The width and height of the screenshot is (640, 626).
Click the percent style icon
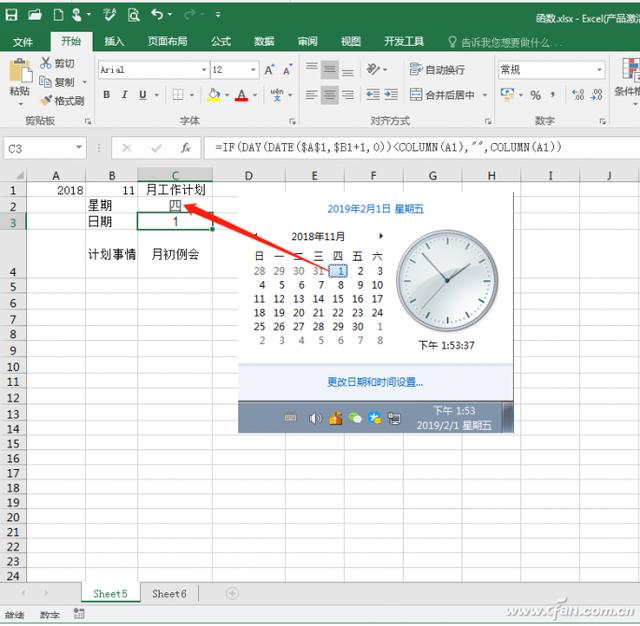click(x=536, y=95)
